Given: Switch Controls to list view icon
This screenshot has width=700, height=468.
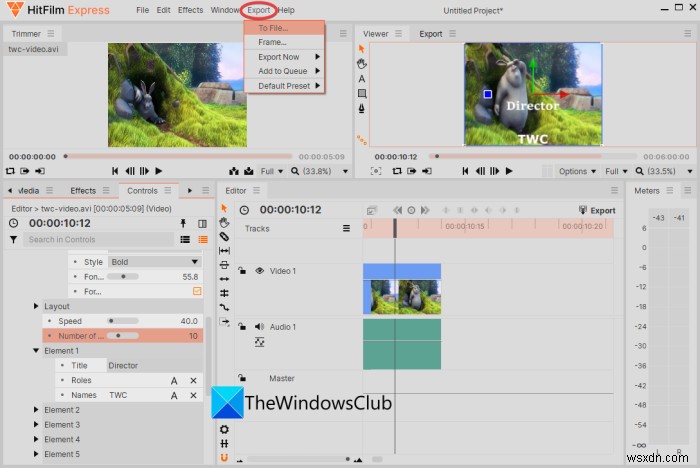Looking at the screenshot, I should pos(185,240).
